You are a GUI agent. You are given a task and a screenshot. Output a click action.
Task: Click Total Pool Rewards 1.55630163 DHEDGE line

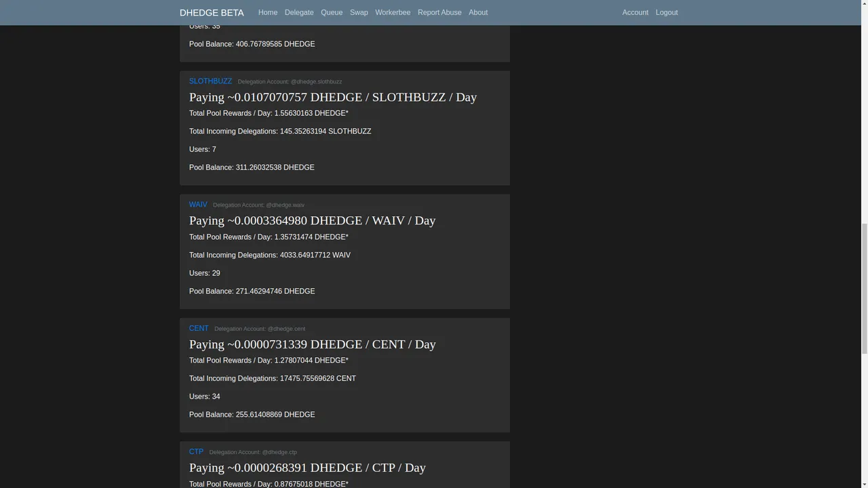269,113
